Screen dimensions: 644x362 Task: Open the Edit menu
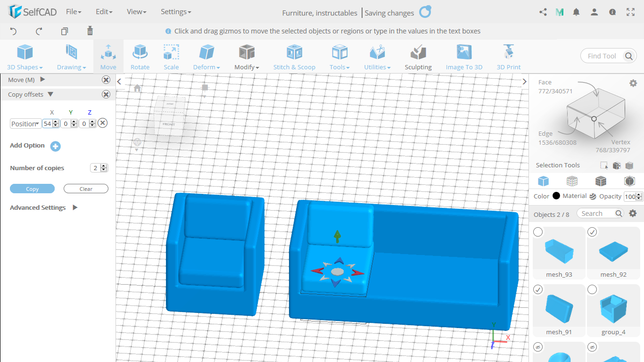104,12
